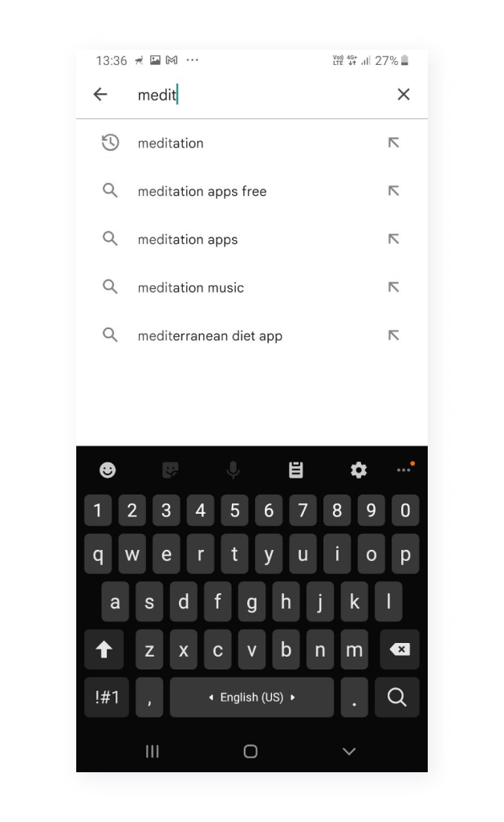Hide keyboard with the down chevron
This screenshot has width=504, height=822.
349,751
